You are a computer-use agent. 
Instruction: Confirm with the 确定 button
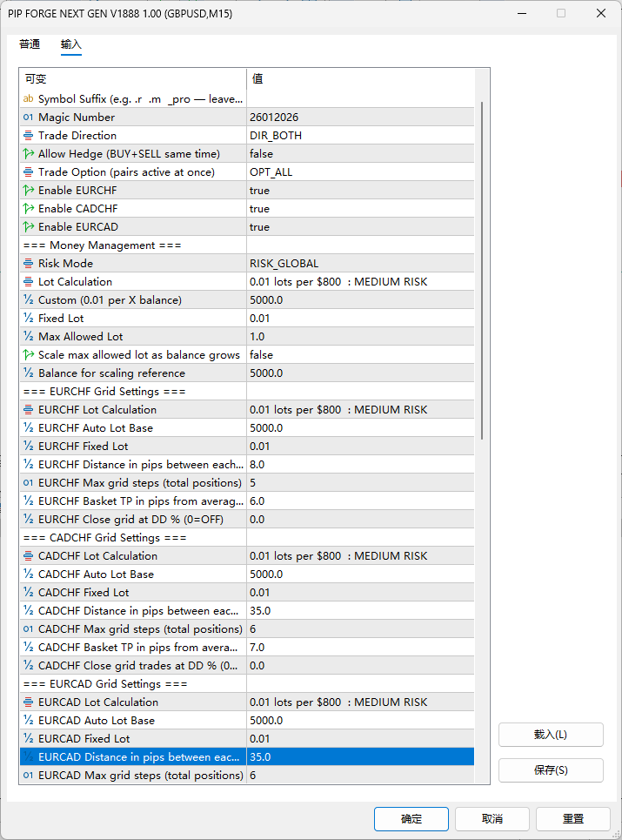(411, 818)
